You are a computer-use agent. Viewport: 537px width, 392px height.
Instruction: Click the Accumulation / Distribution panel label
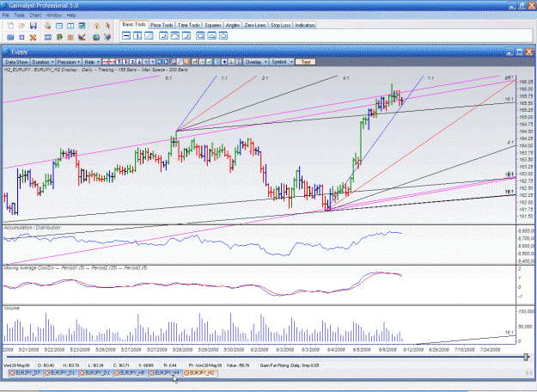point(32,228)
